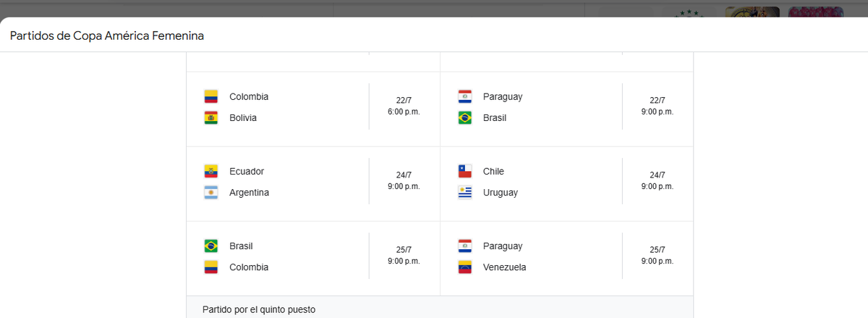
Task: Click the Argentina flag icon
Action: pos(210,193)
